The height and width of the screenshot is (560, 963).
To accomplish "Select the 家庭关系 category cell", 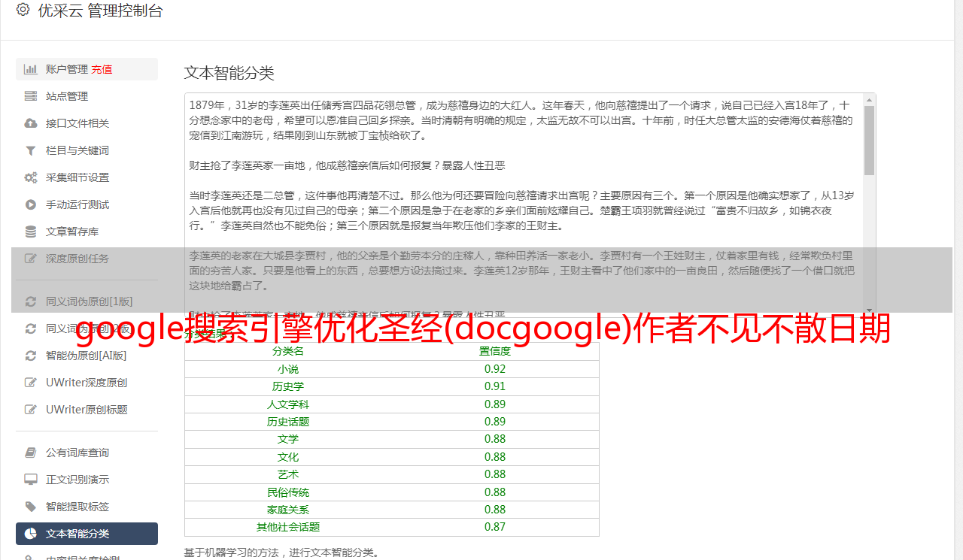I will [x=288, y=510].
